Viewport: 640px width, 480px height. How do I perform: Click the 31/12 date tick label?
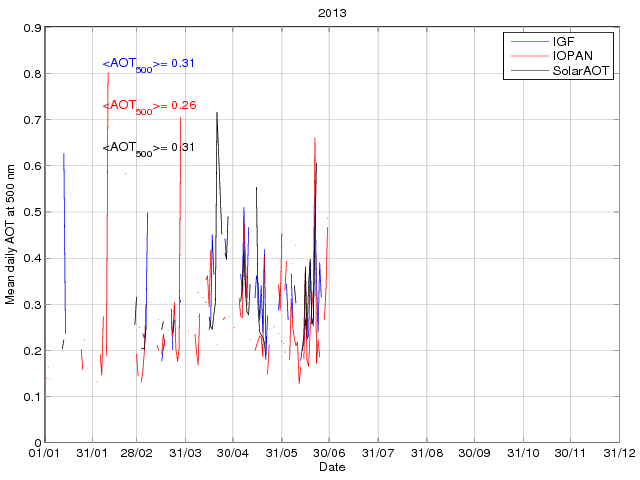point(619,454)
